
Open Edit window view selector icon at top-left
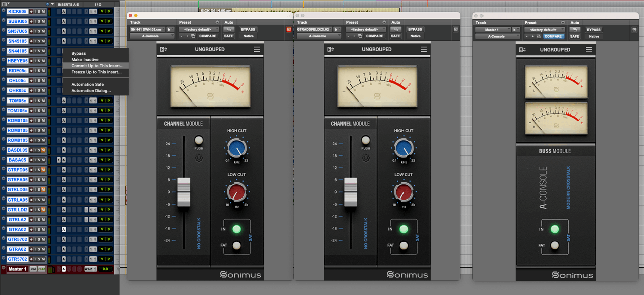coord(5,4)
